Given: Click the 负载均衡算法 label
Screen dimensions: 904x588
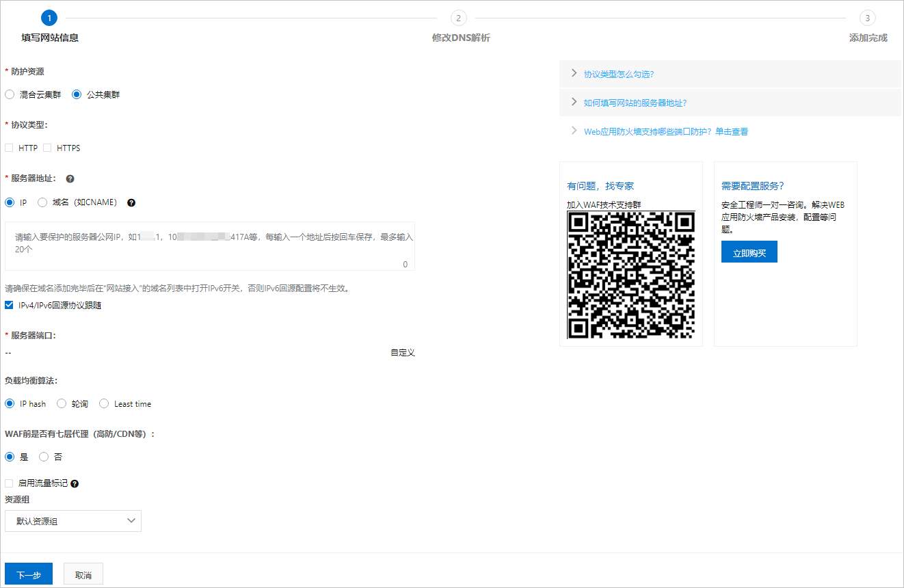Looking at the screenshot, I should (x=31, y=380).
